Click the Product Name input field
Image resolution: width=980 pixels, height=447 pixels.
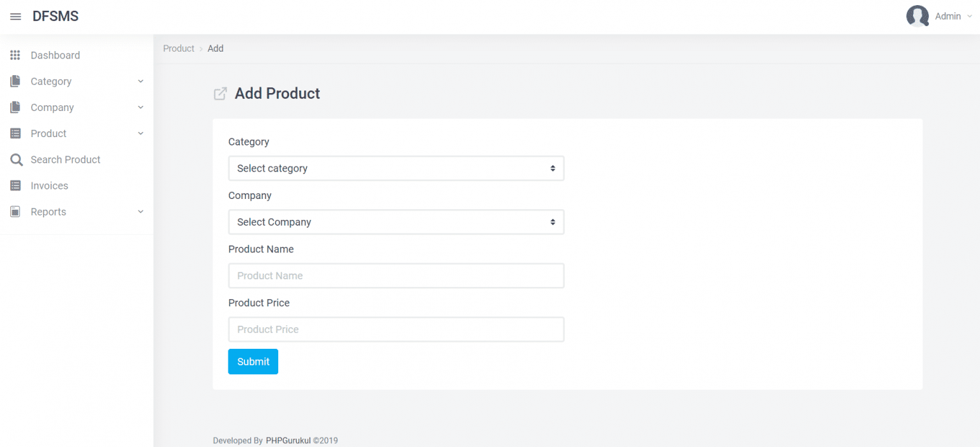point(396,275)
